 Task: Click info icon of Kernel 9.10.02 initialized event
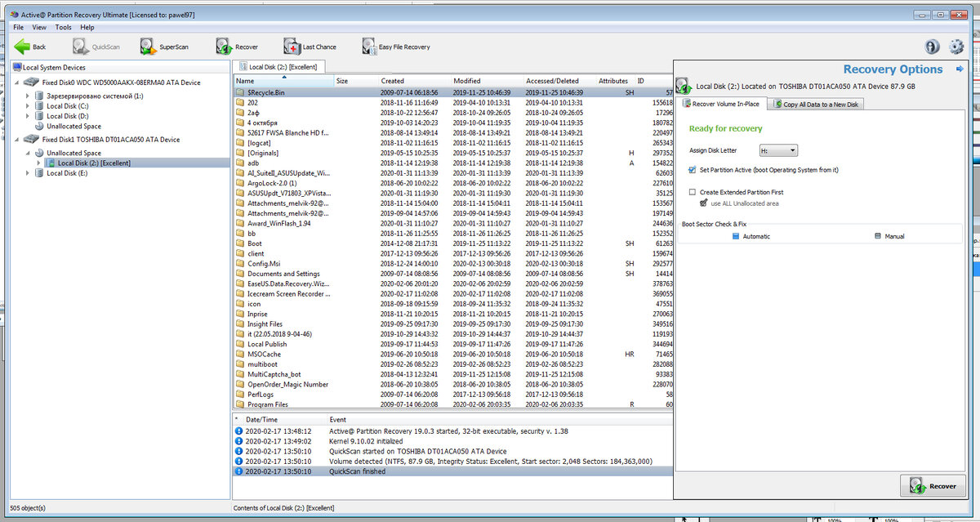click(238, 440)
